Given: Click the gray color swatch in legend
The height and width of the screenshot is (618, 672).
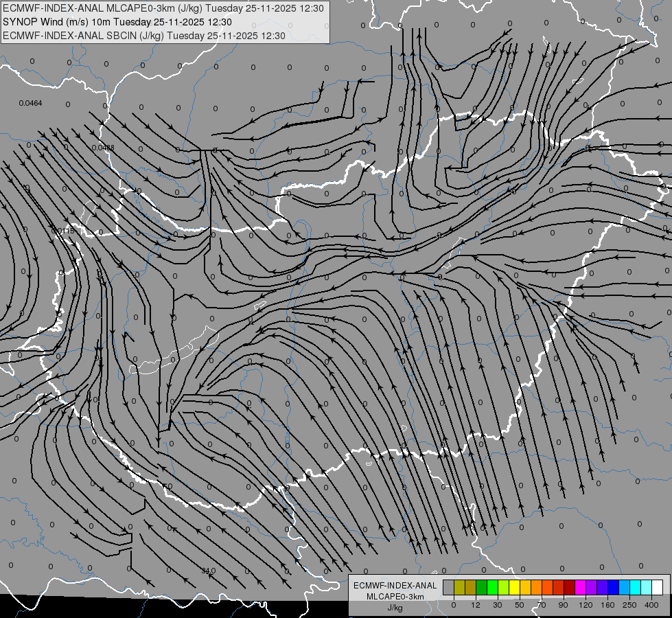Looking at the screenshot, I should pyautogui.click(x=448, y=587).
